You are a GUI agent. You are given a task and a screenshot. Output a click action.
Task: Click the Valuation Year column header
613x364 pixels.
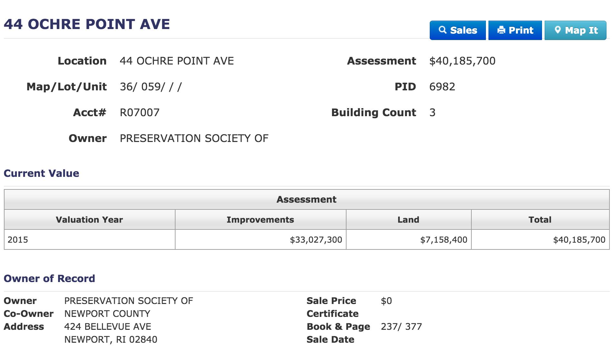[x=89, y=220]
